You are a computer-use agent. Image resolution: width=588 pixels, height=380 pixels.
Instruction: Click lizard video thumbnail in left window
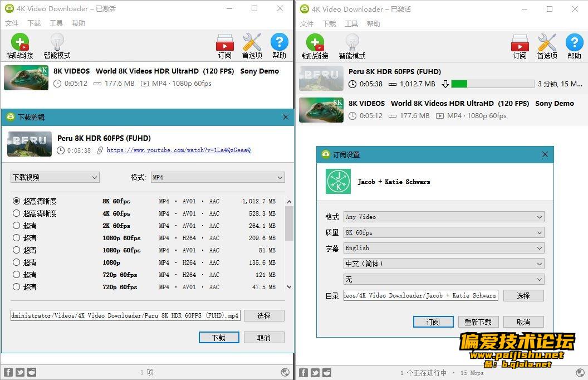click(x=26, y=77)
